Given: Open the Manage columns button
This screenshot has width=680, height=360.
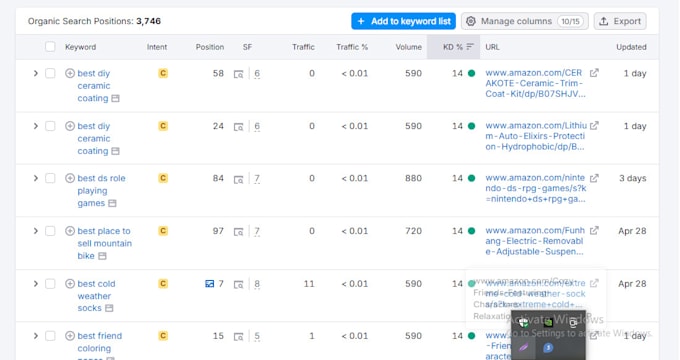Looking at the screenshot, I should point(525,21).
